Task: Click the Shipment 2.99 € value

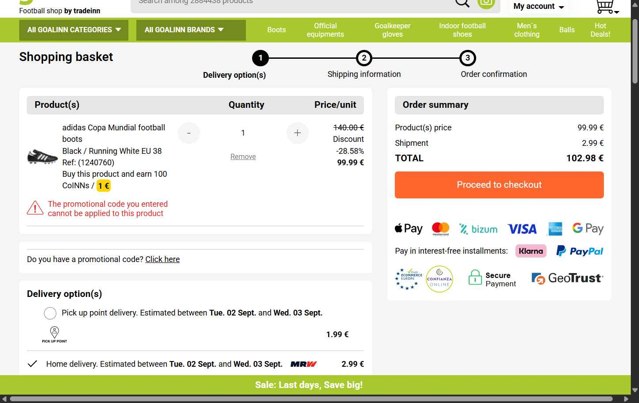Action: (592, 143)
